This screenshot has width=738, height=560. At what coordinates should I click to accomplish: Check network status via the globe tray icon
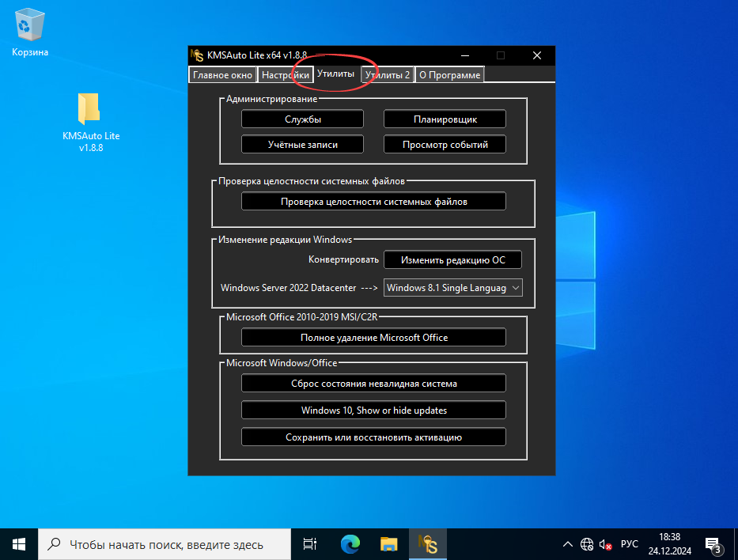click(x=586, y=544)
